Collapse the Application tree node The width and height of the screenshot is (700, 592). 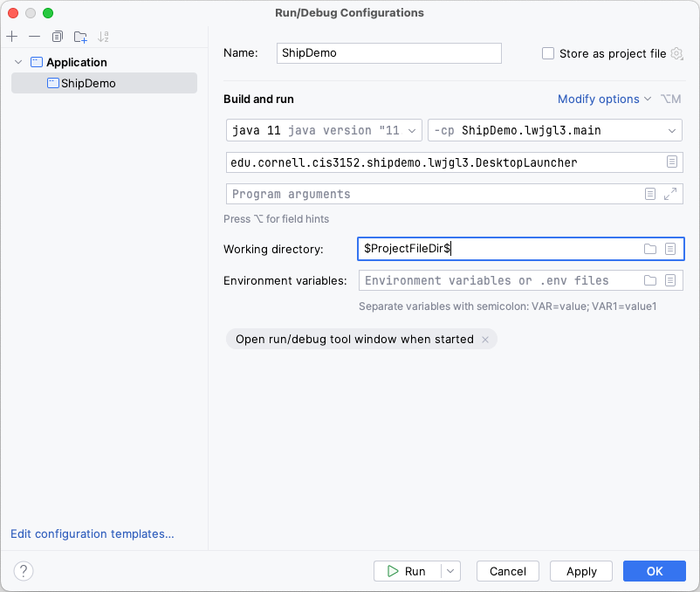pyautogui.click(x=18, y=62)
